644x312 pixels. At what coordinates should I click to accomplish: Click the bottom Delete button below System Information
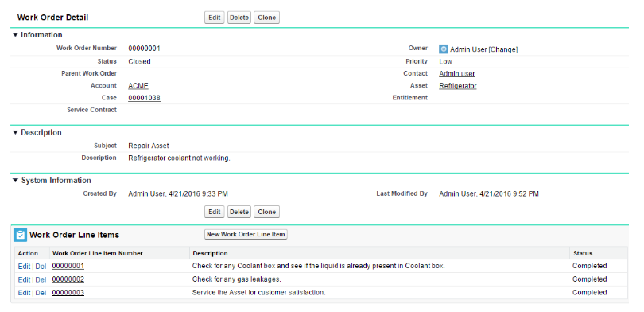(x=239, y=212)
